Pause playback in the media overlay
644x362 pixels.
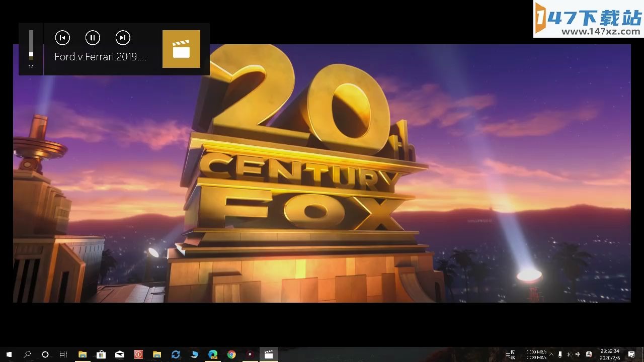click(x=93, y=38)
